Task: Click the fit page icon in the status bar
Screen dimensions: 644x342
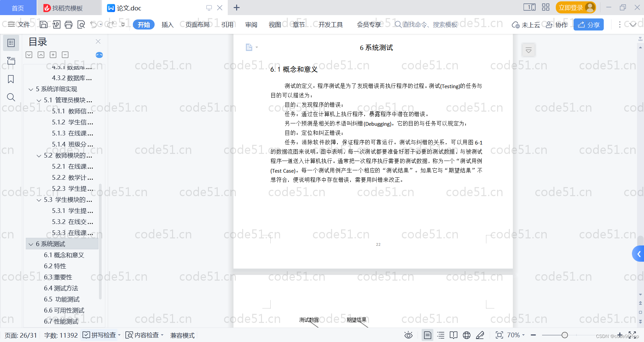Action: coord(499,335)
